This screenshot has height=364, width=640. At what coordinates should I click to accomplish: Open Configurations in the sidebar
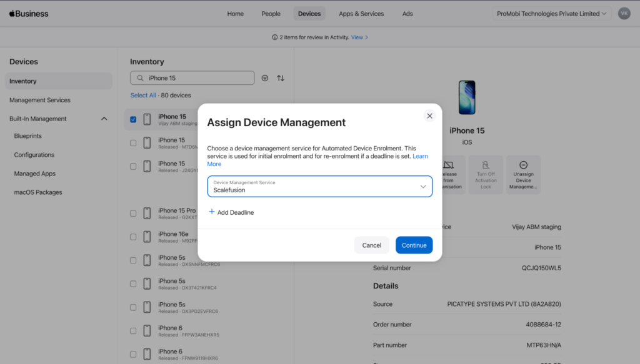[x=34, y=155]
